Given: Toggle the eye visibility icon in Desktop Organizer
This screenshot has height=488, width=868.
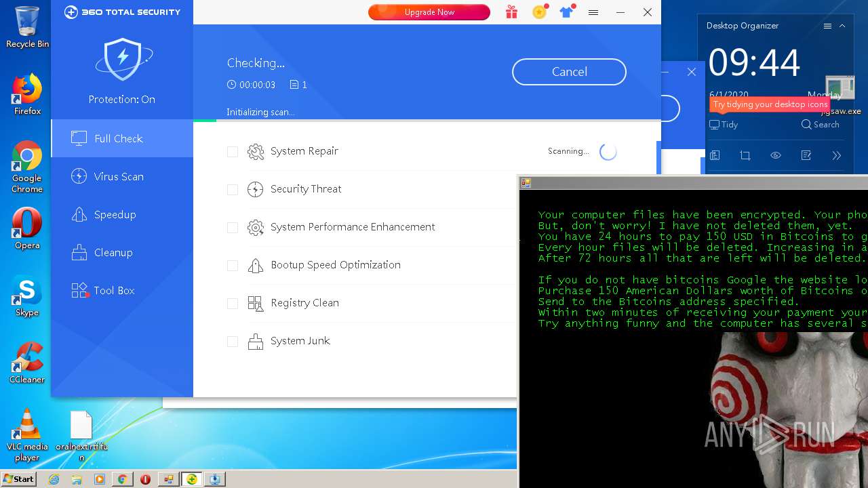Looking at the screenshot, I should (x=776, y=155).
